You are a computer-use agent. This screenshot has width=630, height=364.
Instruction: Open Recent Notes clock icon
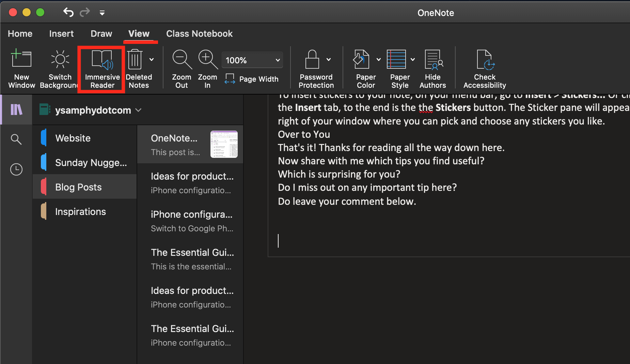16,169
